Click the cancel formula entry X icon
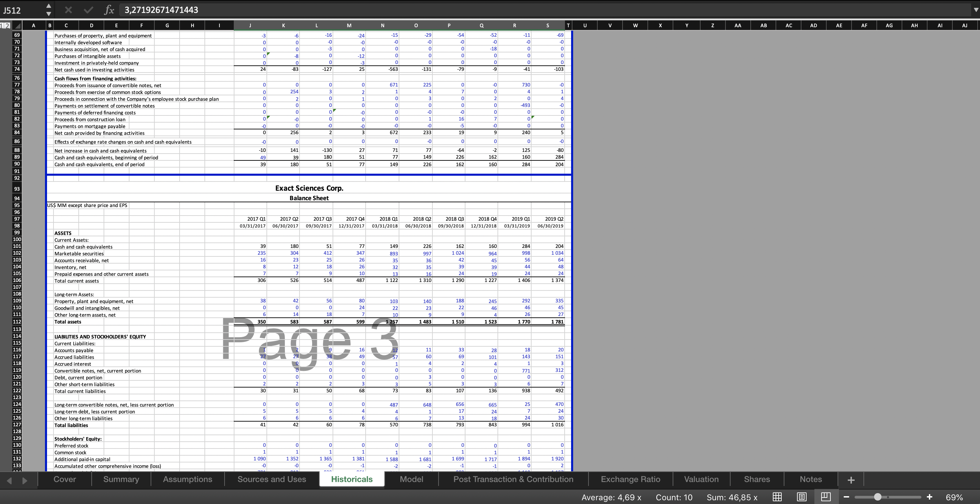 [x=68, y=10]
